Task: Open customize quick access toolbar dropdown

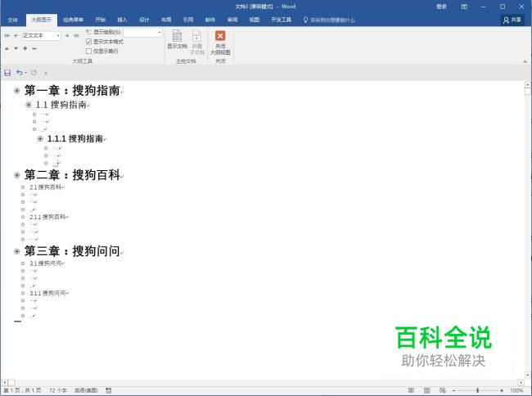Action: pos(46,74)
